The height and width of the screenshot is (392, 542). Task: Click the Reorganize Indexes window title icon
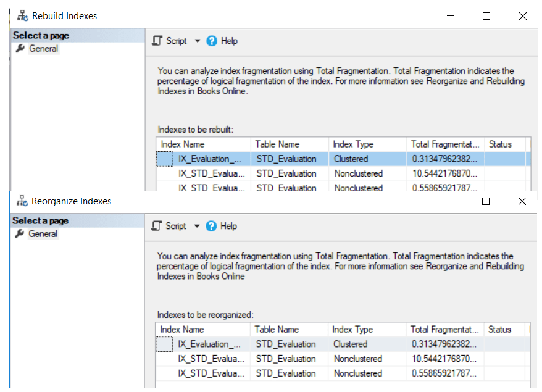[x=22, y=201]
